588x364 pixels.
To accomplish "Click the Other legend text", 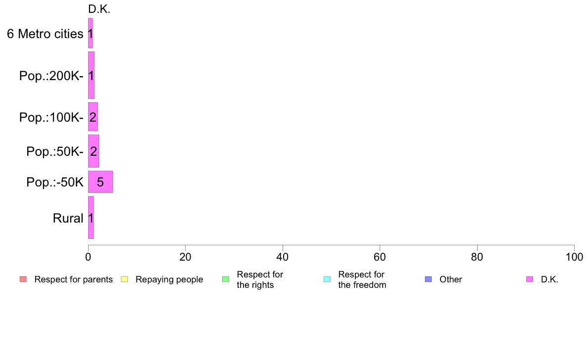I will (451, 279).
